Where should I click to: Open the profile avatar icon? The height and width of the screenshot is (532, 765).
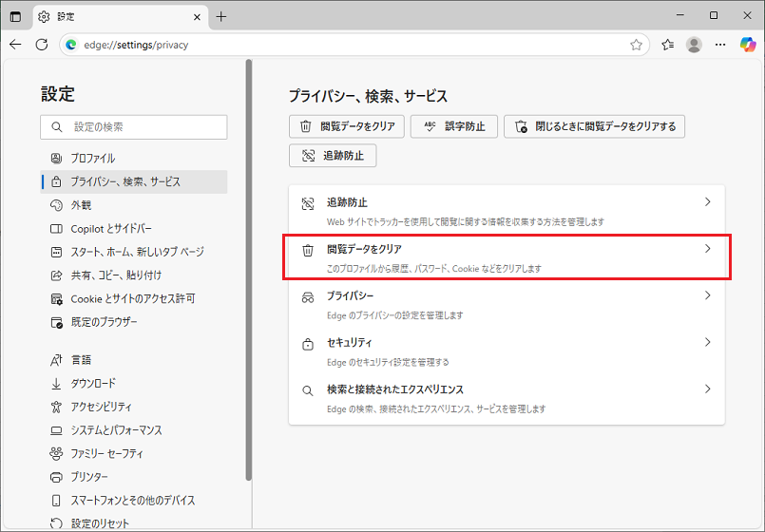point(694,45)
